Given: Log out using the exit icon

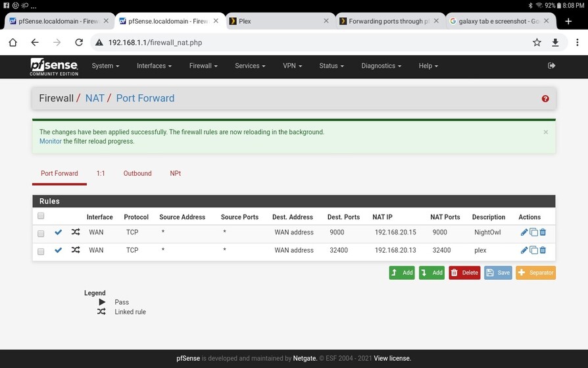Looking at the screenshot, I should (551, 66).
